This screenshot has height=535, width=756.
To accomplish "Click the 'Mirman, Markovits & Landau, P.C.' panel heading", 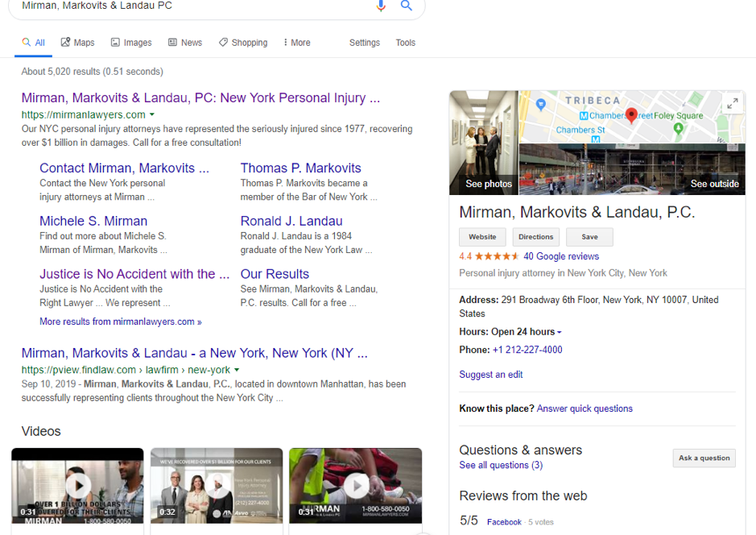I will (x=577, y=212).
